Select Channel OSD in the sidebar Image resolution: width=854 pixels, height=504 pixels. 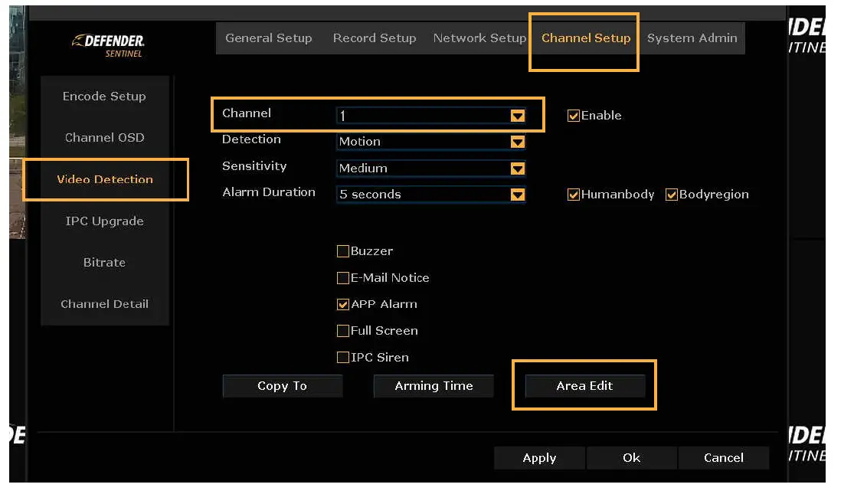(105, 137)
